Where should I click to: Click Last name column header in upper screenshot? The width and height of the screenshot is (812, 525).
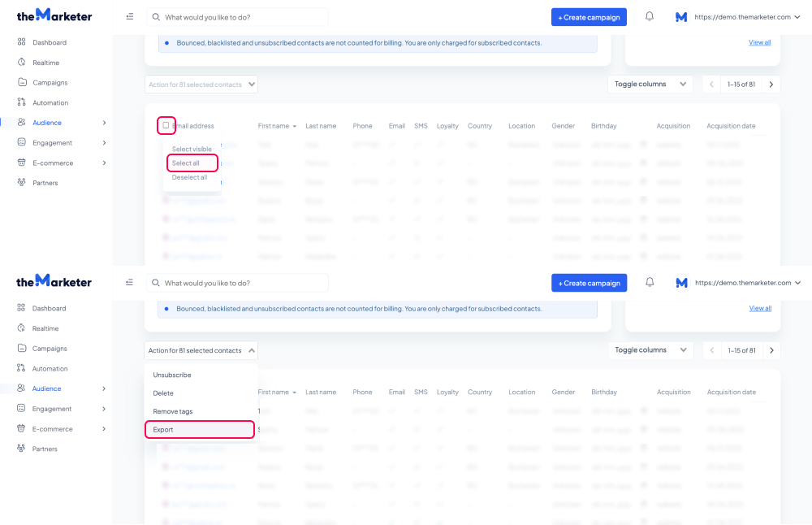coord(321,126)
